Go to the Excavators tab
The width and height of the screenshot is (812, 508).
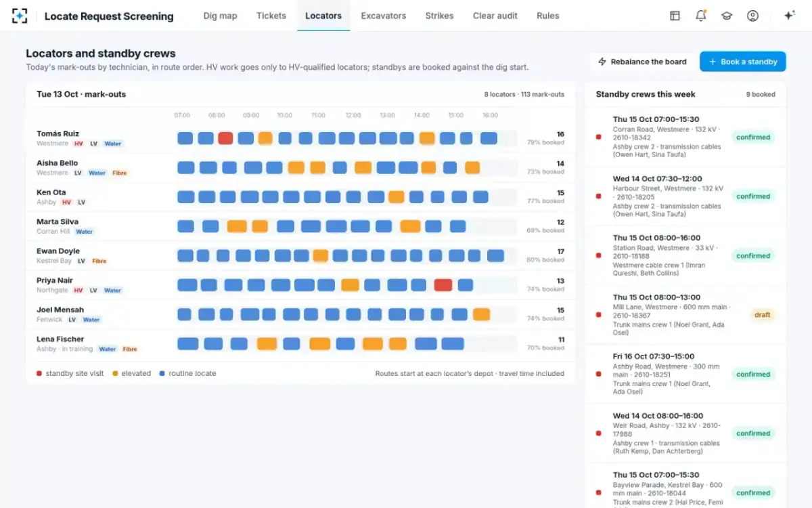384,16
